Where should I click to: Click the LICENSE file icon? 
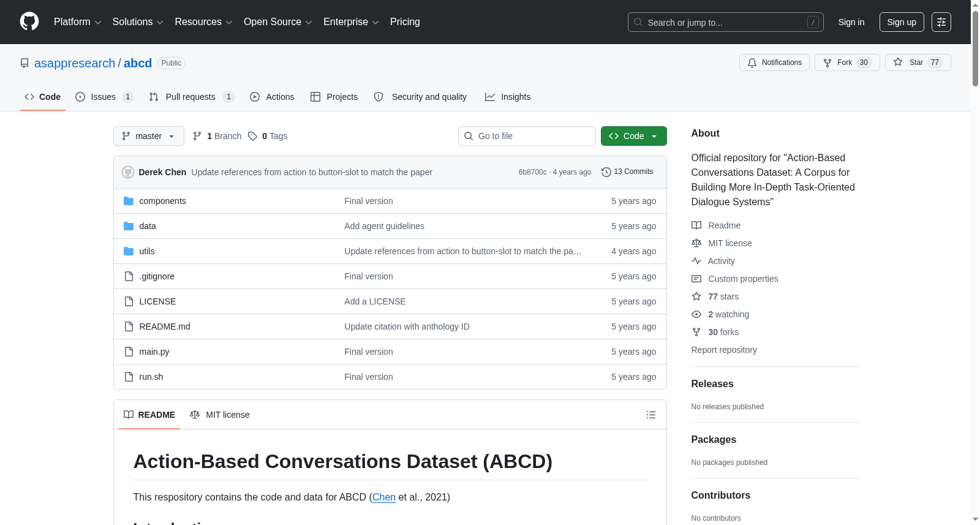coord(129,301)
